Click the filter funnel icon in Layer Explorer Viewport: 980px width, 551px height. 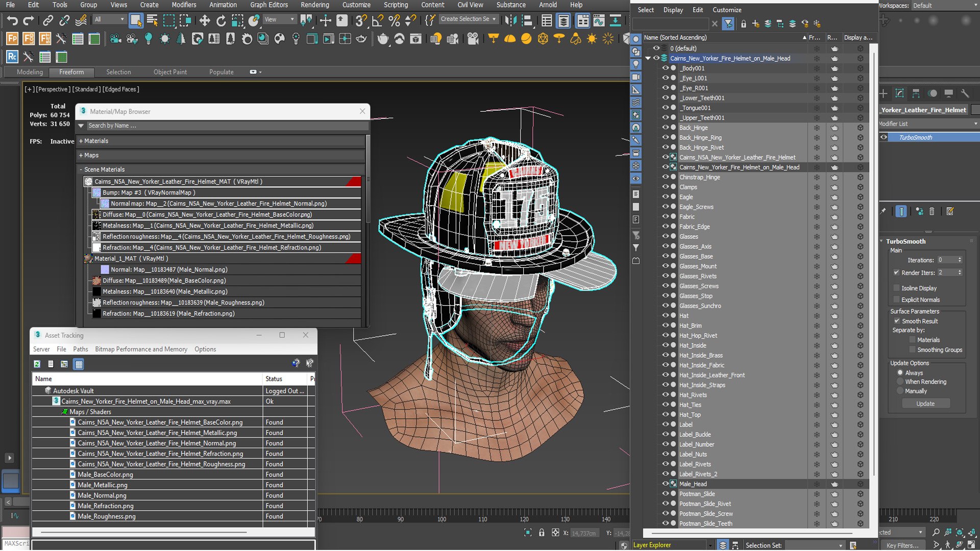pos(728,23)
